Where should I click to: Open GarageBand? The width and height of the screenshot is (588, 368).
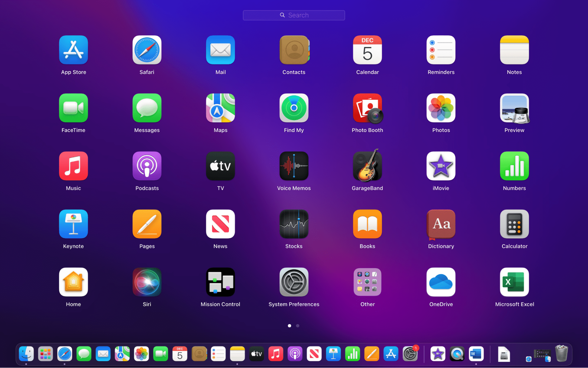coord(367,165)
